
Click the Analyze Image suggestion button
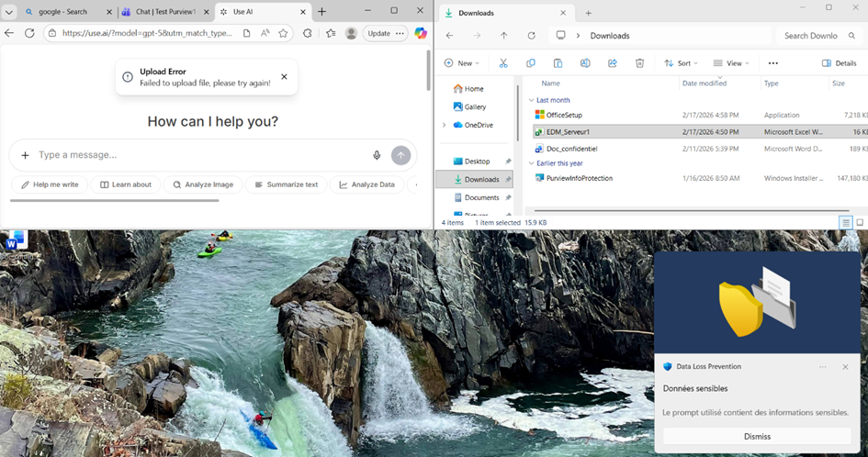pos(202,184)
